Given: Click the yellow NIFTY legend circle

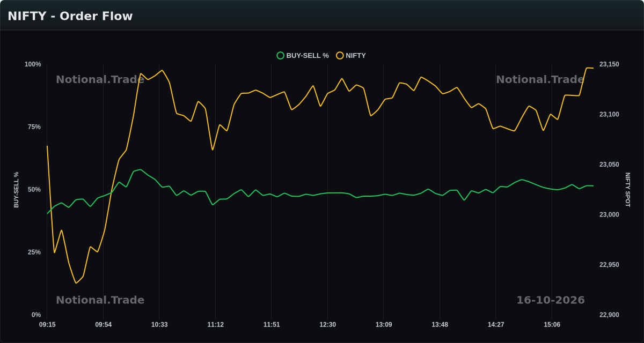Looking at the screenshot, I should click(340, 55).
